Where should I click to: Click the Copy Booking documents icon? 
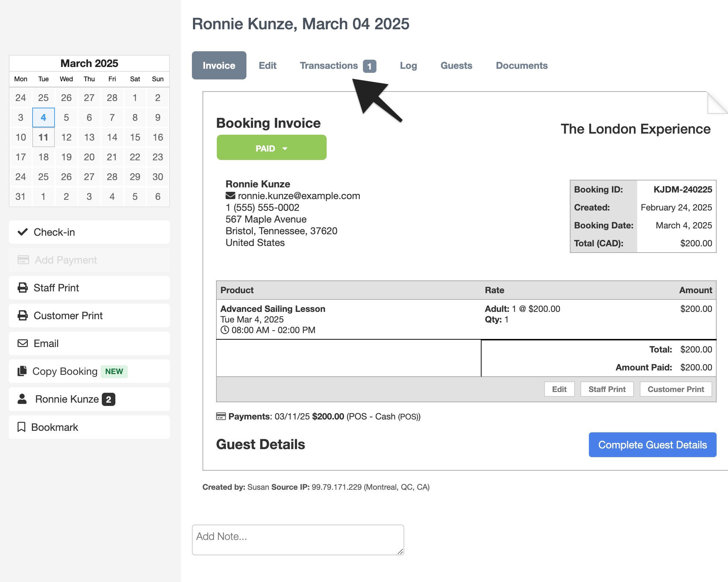[x=22, y=371]
